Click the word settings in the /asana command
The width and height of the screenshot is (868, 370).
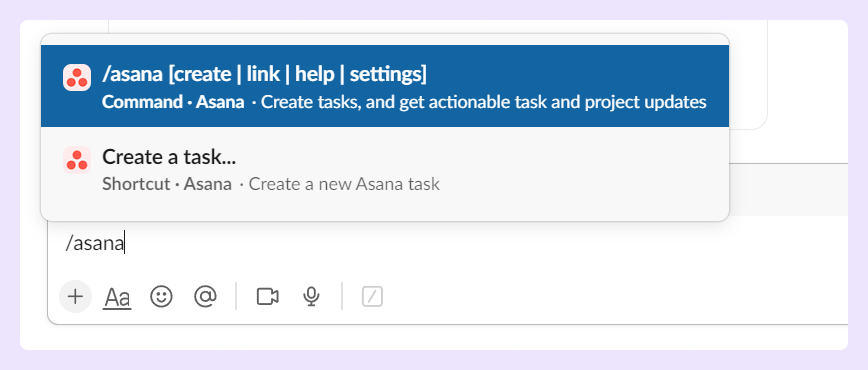(x=386, y=74)
